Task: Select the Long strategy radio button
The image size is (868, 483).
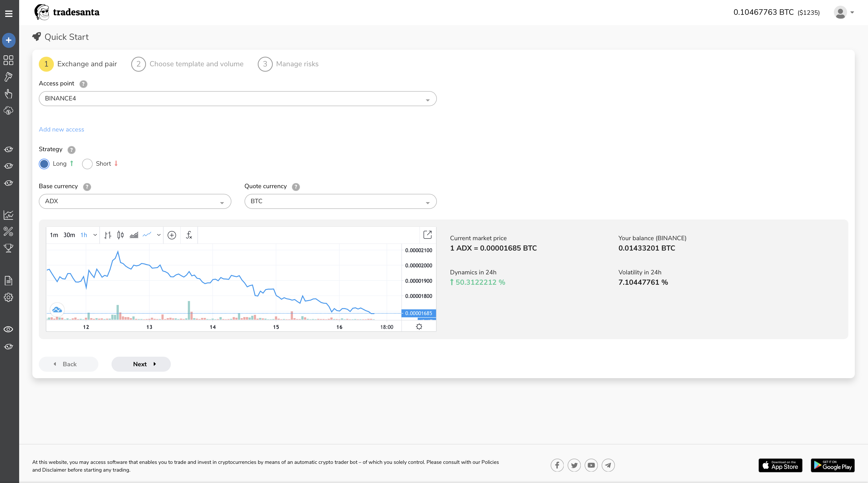Action: click(x=44, y=164)
